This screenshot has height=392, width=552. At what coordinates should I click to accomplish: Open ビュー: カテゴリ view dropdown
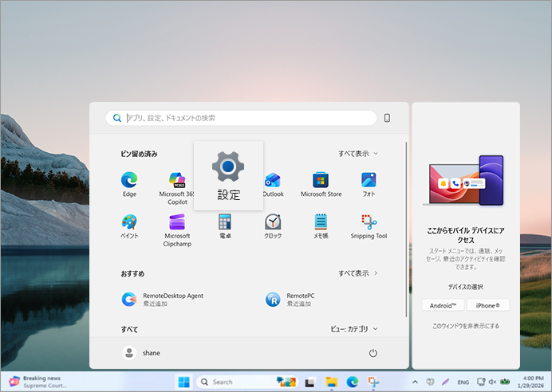tap(354, 329)
